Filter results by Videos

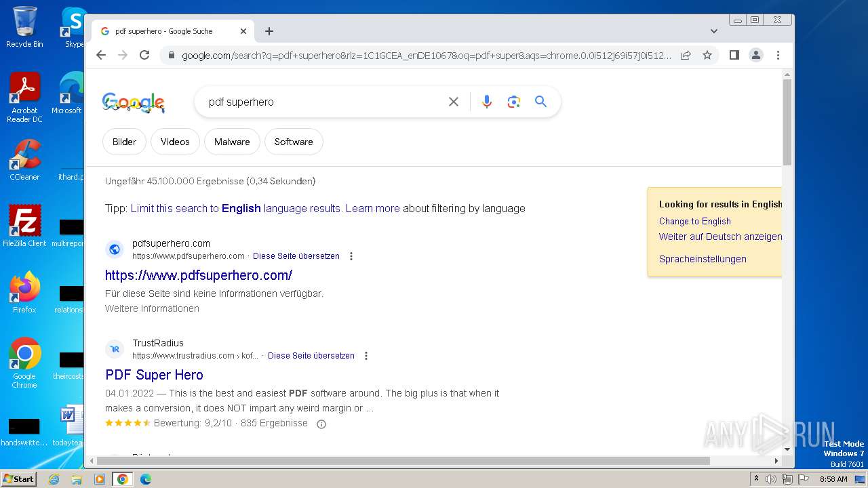pos(175,142)
